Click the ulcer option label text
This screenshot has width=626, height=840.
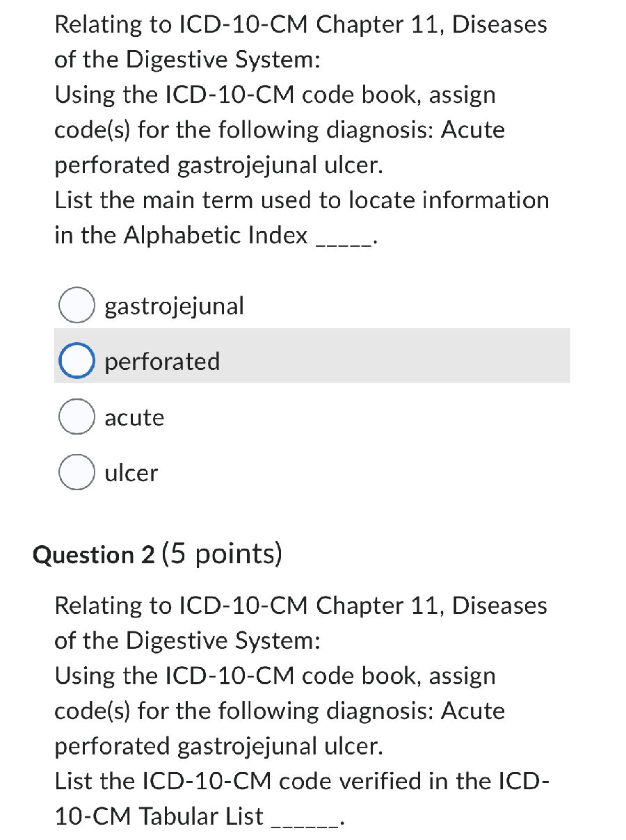click(x=130, y=473)
